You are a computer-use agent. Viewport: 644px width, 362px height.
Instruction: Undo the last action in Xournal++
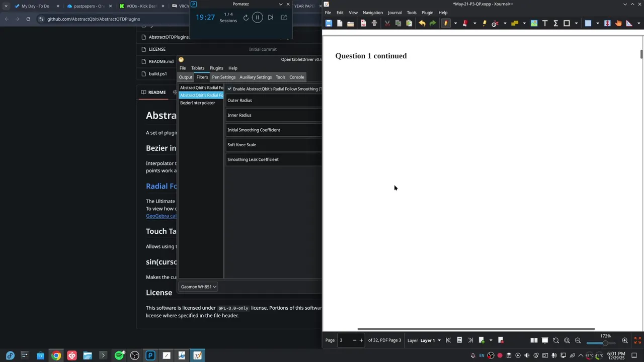422,23
